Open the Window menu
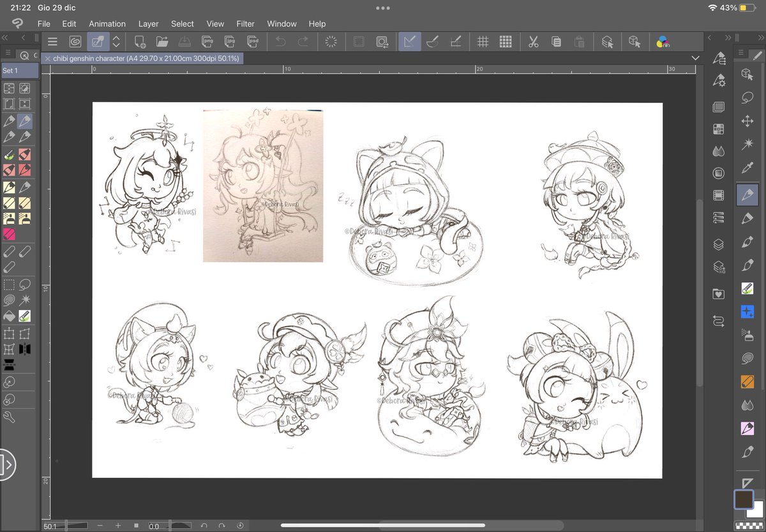Viewport: 766px width, 532px height. pos(282,24)
